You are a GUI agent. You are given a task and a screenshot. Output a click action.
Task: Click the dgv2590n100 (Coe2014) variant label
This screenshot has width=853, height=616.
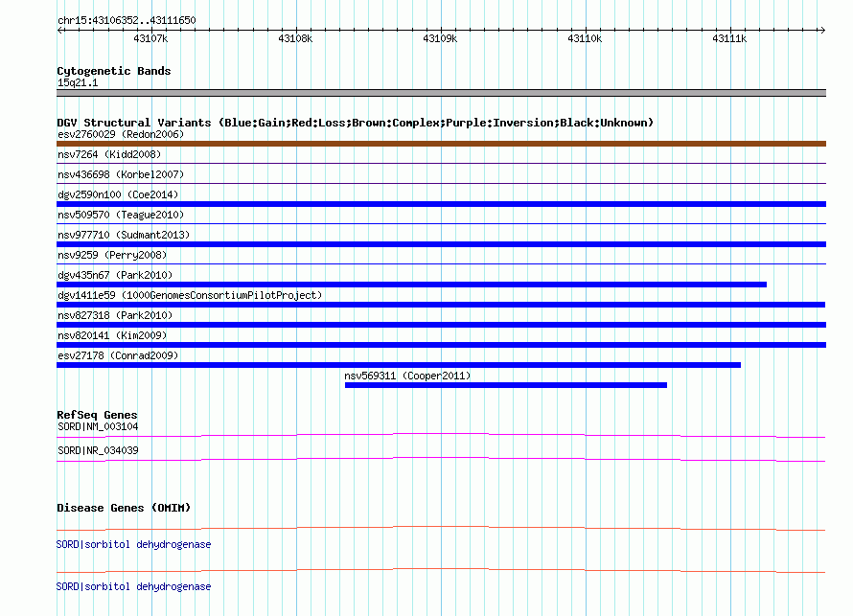(x=118, y=194)
